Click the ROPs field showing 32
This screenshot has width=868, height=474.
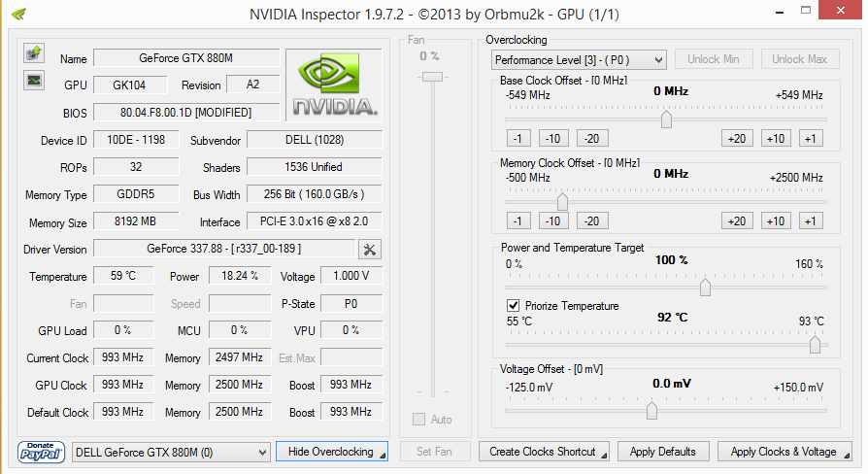pyautogui.click(x=136, y=167)
